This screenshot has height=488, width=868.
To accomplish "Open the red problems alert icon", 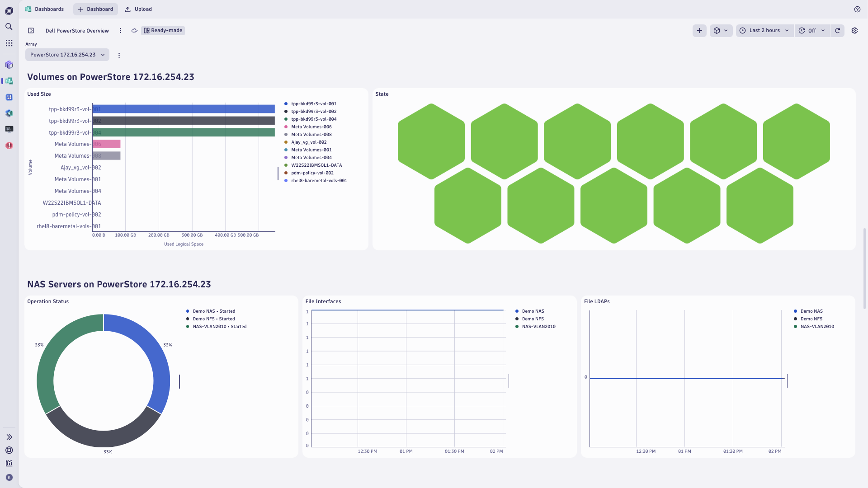I will (9, 145).
